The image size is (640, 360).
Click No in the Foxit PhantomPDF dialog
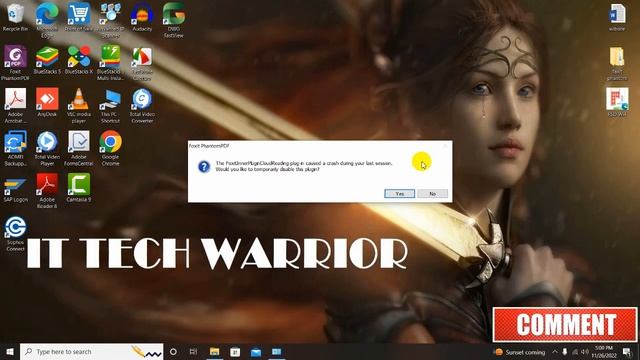pos(432,193)
